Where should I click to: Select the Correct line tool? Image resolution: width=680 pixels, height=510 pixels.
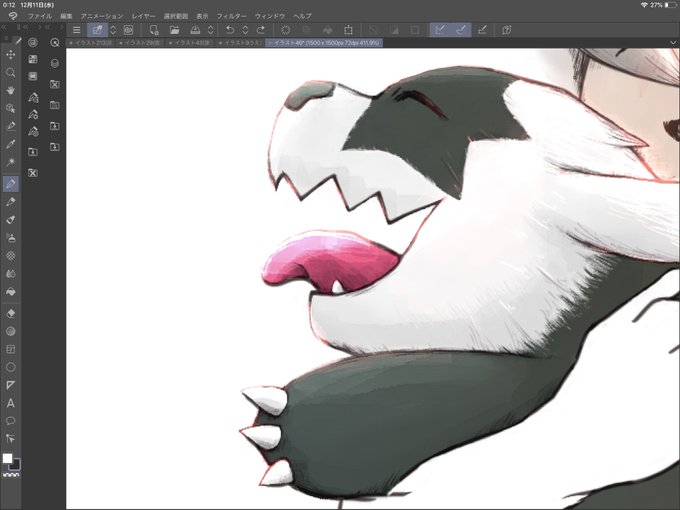click(x=11, y=439)
